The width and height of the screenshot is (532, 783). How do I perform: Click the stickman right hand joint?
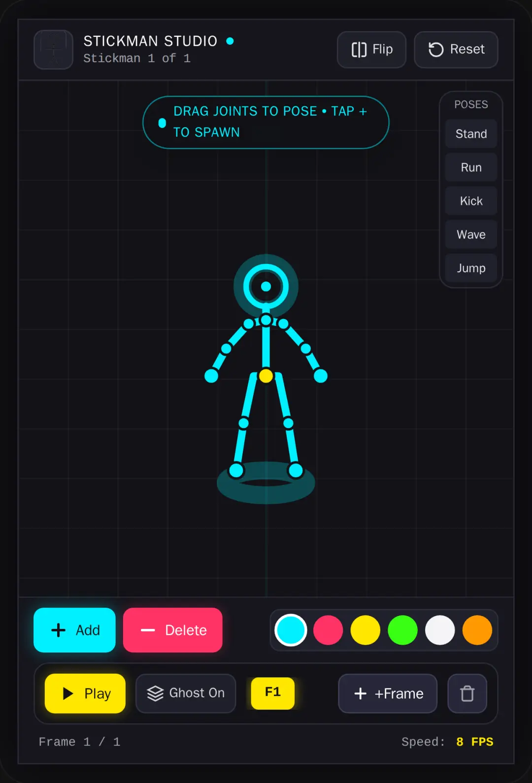coord(321,376)
